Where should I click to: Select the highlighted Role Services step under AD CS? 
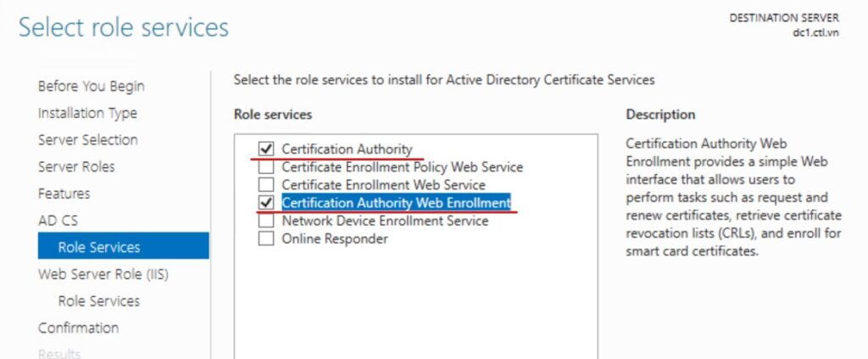click(99, 247)
